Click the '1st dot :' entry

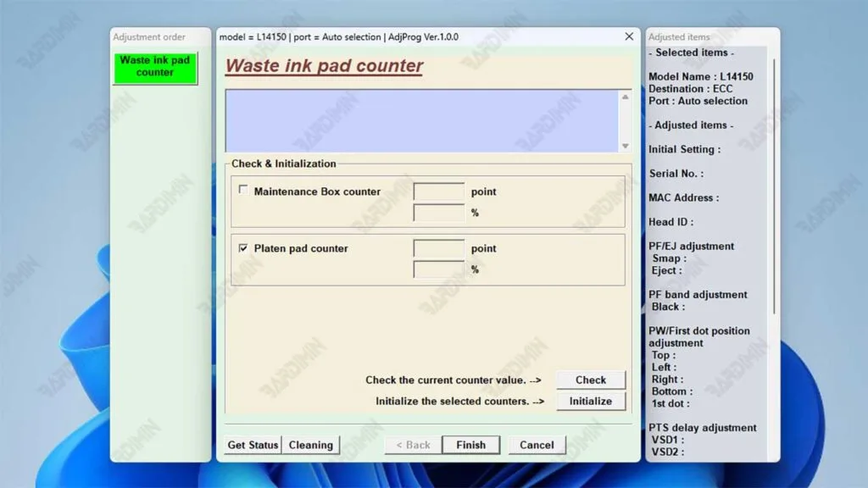coord(670,404)
